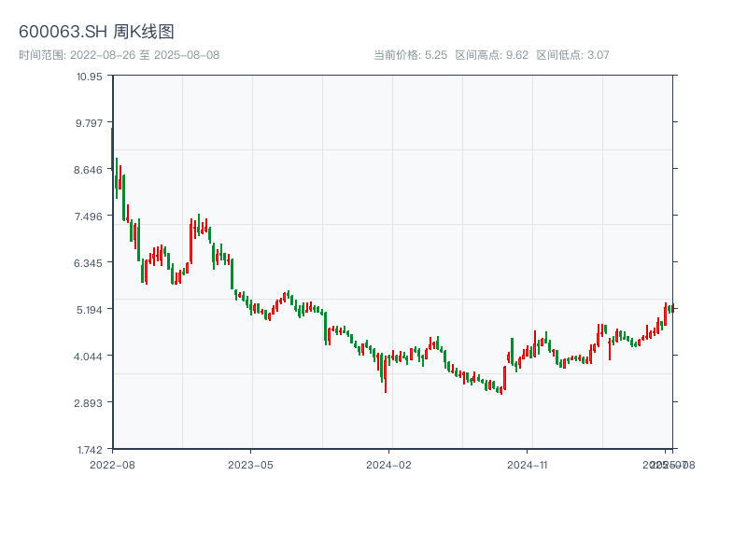Select the 2023-05 date axis label

pos(250,464)
